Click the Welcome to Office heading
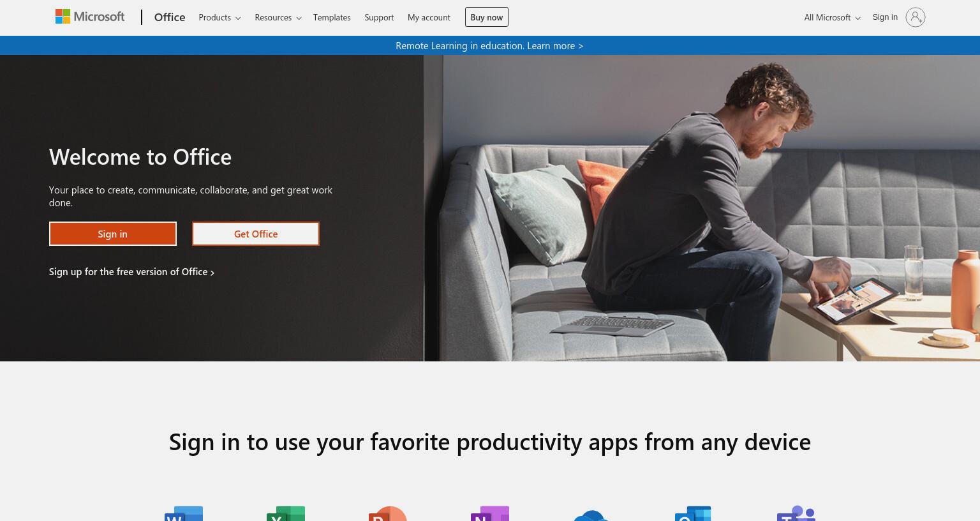The width and height of the screenshot is (980, 521). pyautogui.click(x=140, y=156)
